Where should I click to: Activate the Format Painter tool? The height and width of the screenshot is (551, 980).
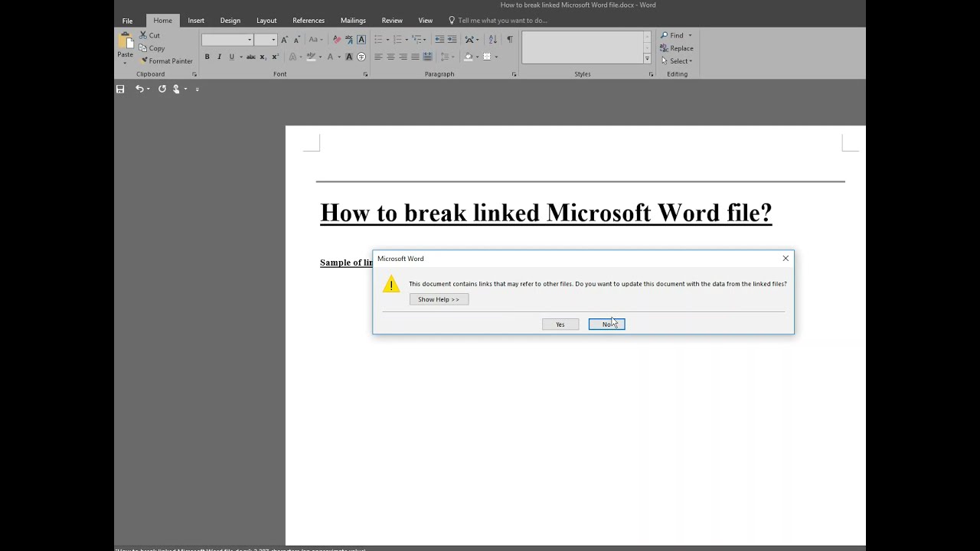click(x=166, y=61)
